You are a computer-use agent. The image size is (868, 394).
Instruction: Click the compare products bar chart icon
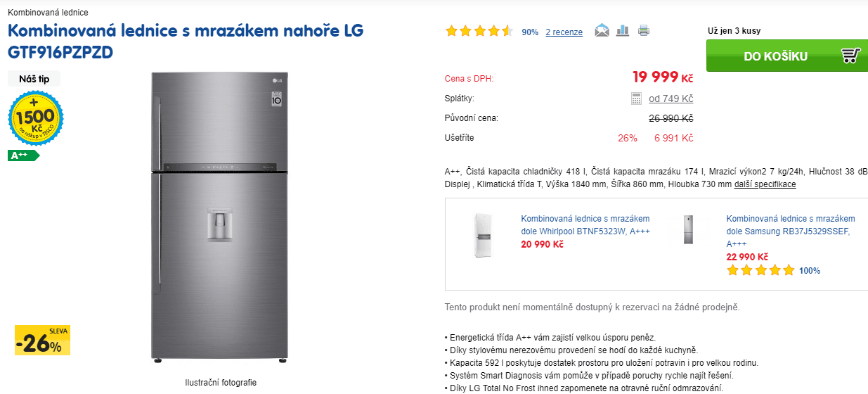click(x=623, y=30)
